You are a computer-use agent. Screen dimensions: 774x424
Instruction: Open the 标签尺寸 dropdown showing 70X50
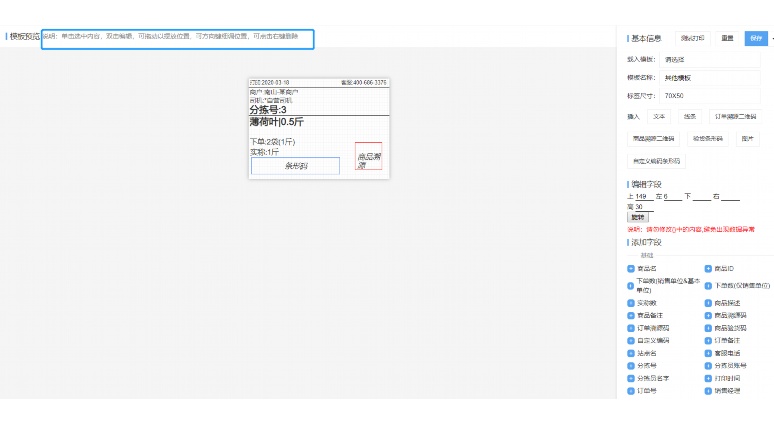pos(710,96)
